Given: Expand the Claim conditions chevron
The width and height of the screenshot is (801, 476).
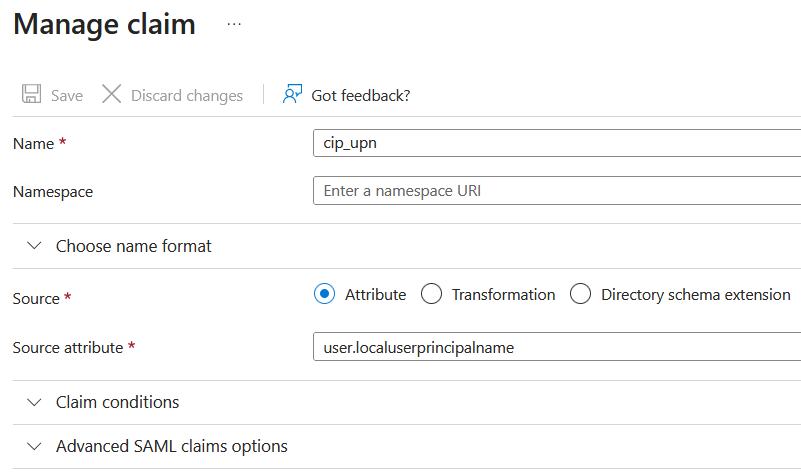Looking at the screenshot, I should click(35, 402).
